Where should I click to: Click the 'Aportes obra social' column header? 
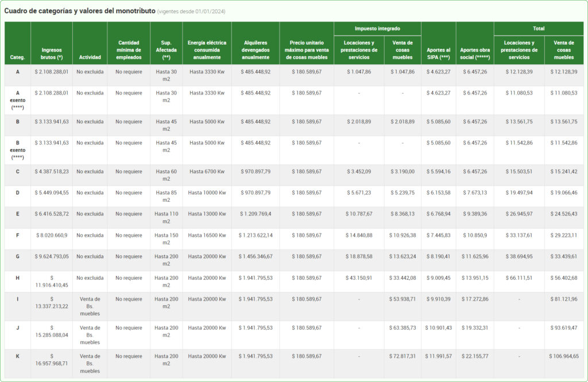pyautogui.click(x=475, y=53)
